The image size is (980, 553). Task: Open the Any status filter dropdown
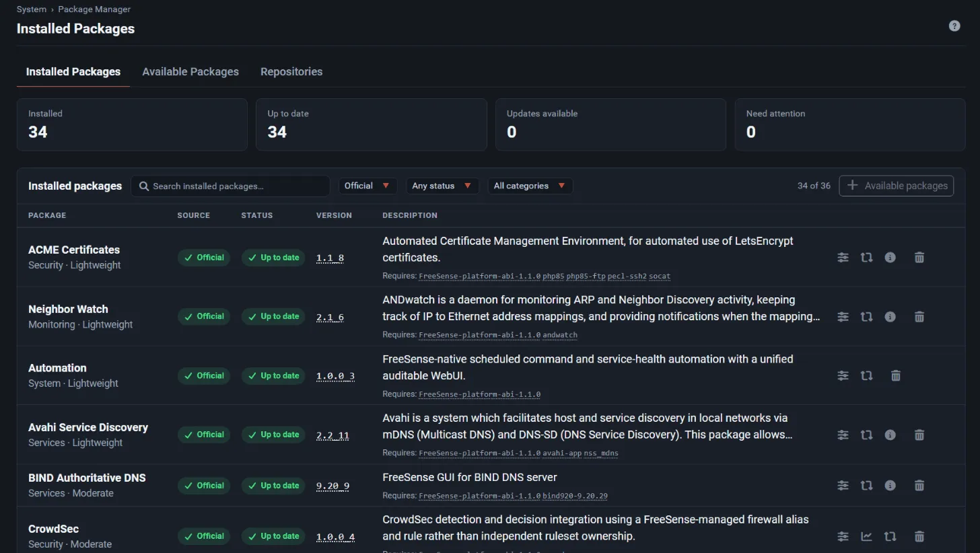coord(442,186)
